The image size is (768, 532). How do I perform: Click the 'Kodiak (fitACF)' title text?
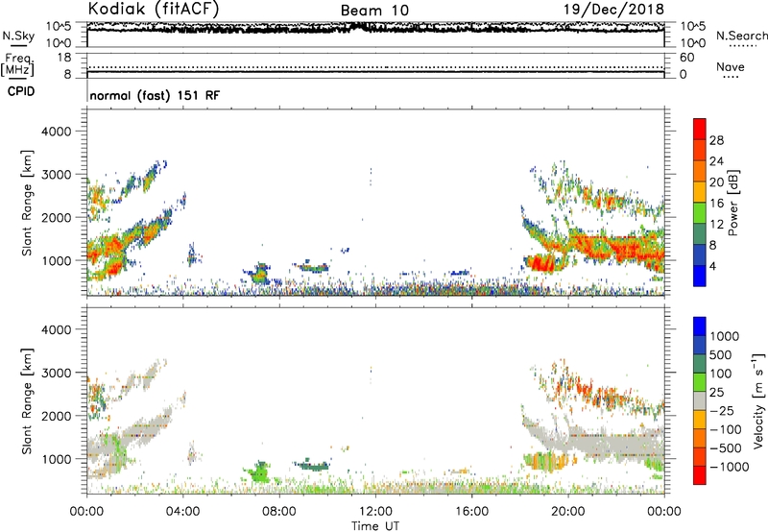point(154,9)
